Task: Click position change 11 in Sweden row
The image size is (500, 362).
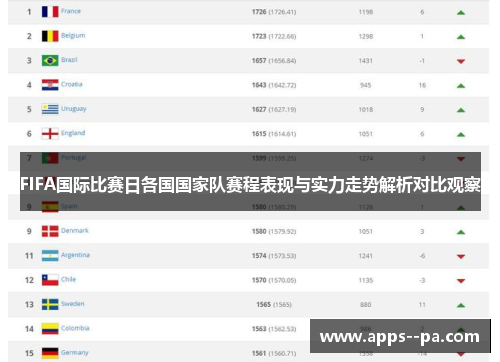Action: click(422, 305)
